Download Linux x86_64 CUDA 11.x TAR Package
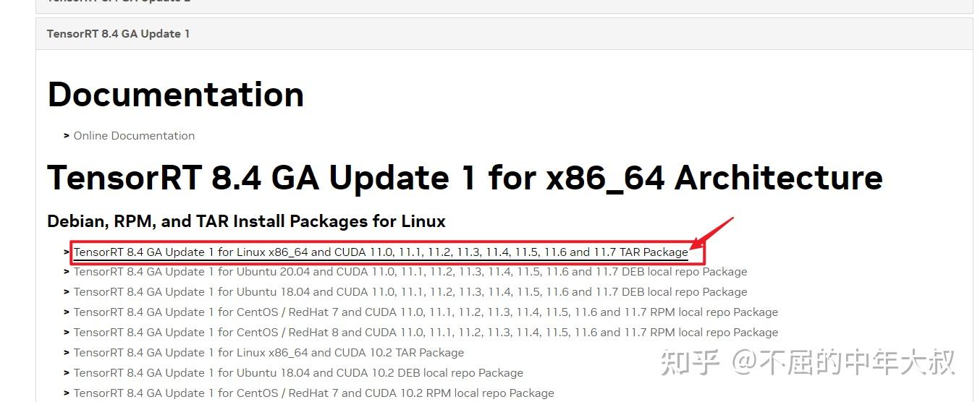Viewport: 980px width, 402px height. click(x=381, y=252)
